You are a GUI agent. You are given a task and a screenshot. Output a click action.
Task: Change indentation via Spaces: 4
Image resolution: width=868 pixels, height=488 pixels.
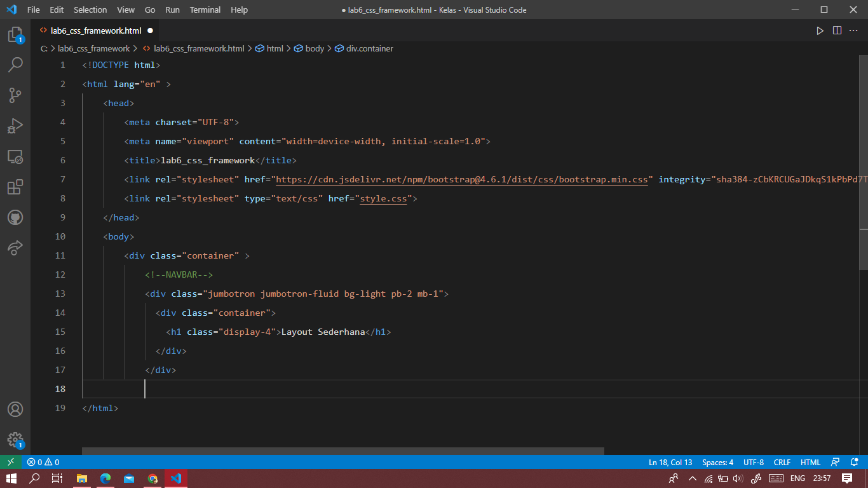click(x=718, y=462)
